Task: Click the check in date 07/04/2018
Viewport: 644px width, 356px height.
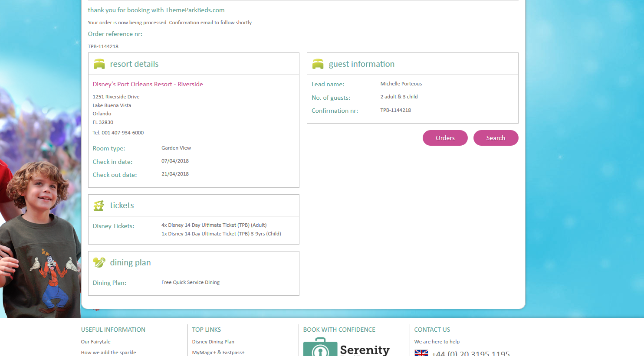Action: 175,161
